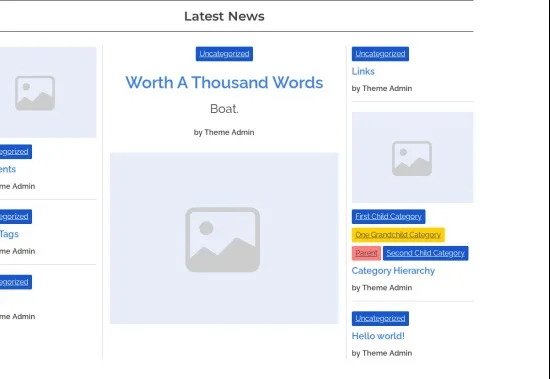
Task: Click the Boat. excerpt text
Action: (224, 109)
